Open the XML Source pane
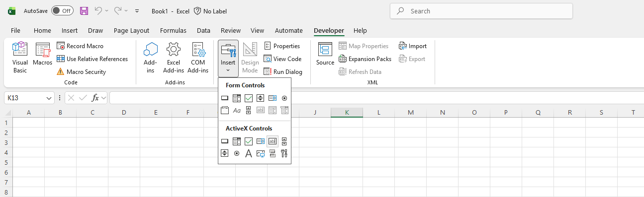Screen dimensions: 644x197 point(325,54)
